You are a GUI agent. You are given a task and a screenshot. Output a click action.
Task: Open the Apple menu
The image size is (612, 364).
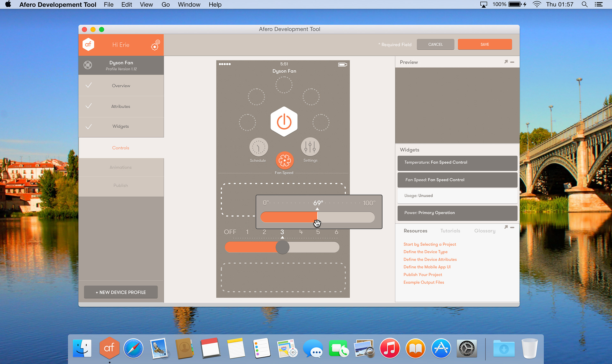click(8, 4)
